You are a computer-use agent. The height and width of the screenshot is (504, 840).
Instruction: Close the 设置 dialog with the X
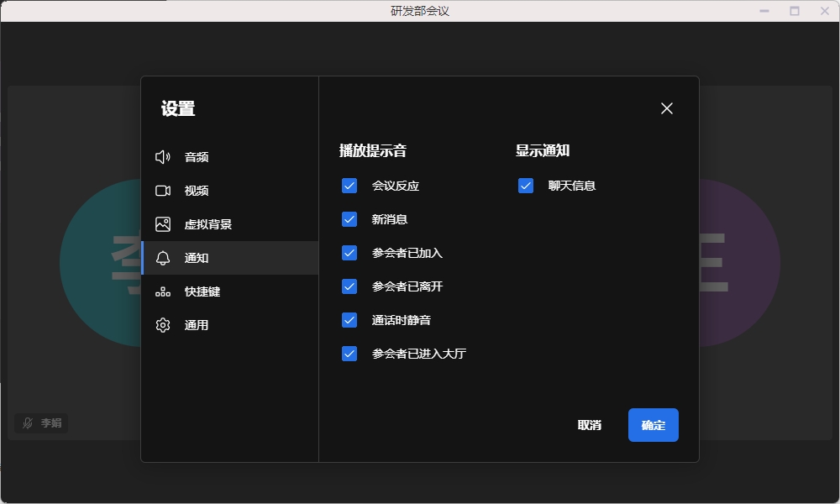tap(667, 108)
